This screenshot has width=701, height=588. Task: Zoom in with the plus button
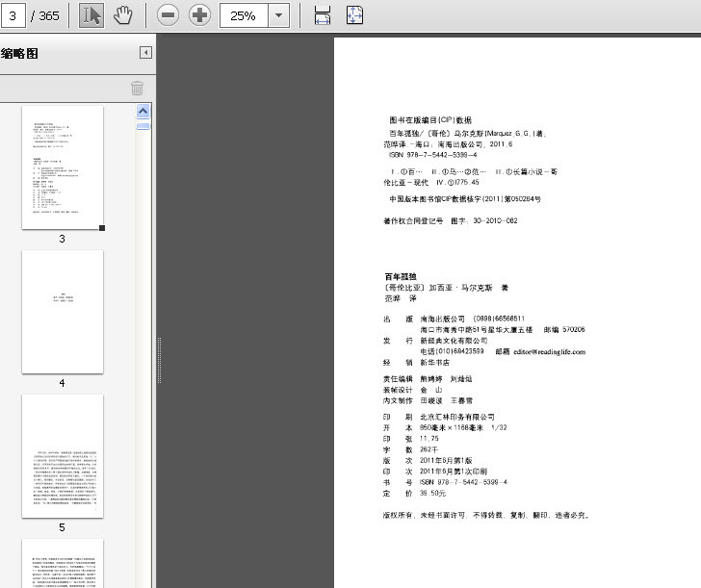pyautogui.click(x=199, y=15)
